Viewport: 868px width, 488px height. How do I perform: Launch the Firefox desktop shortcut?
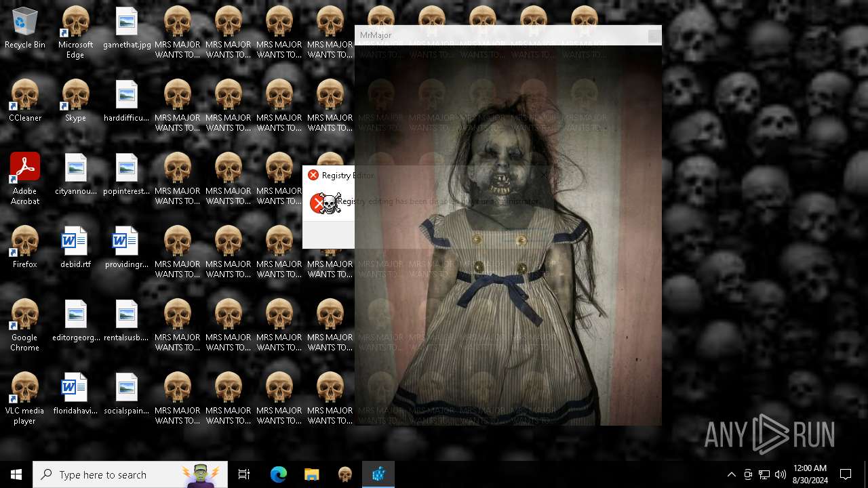(x=25, y=247)
